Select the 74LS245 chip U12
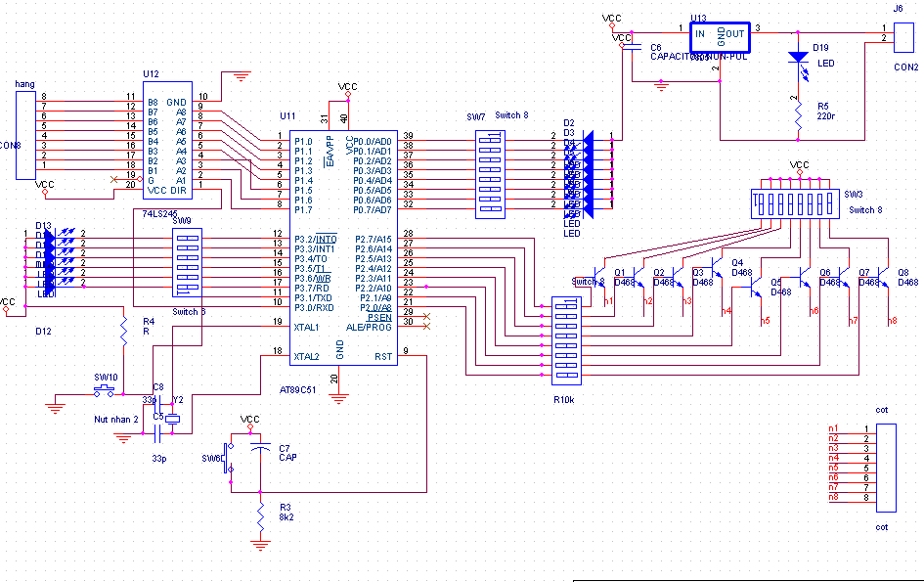 click(x=167, y=140)
